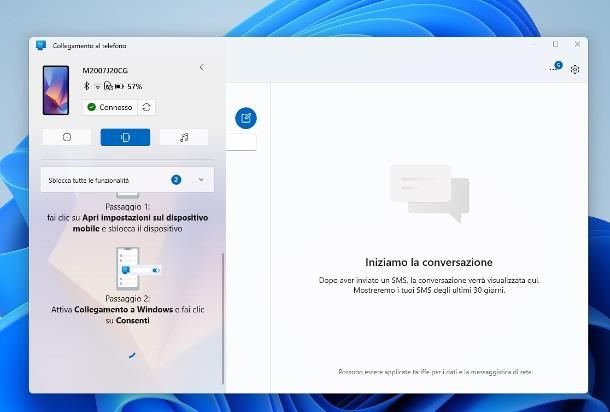Select the do-not-disturb mode button

(x=67, y=137)
